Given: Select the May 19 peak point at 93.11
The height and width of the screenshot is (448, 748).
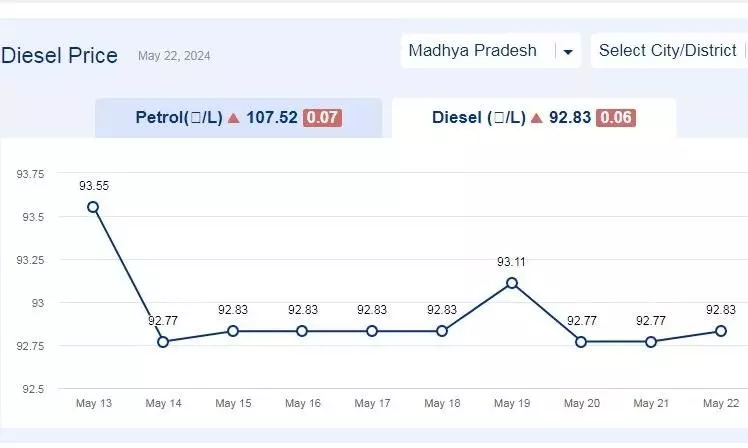Looking at the screenshot, I should [x=511, y=283].
